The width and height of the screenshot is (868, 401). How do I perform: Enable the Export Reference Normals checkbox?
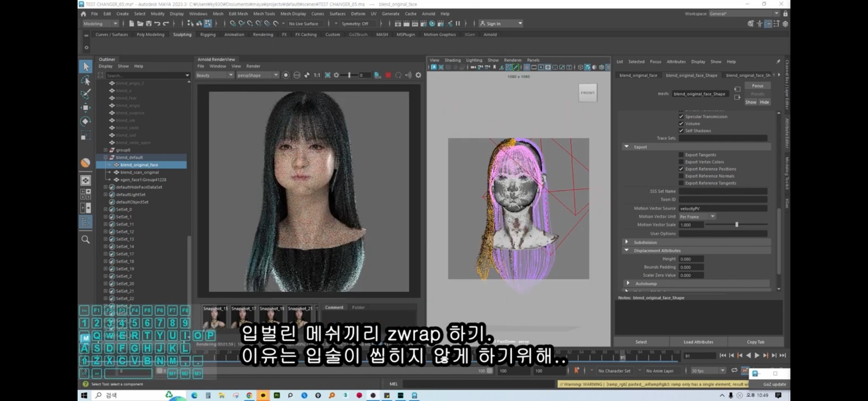pyautogui.click(x=681, y=176)
